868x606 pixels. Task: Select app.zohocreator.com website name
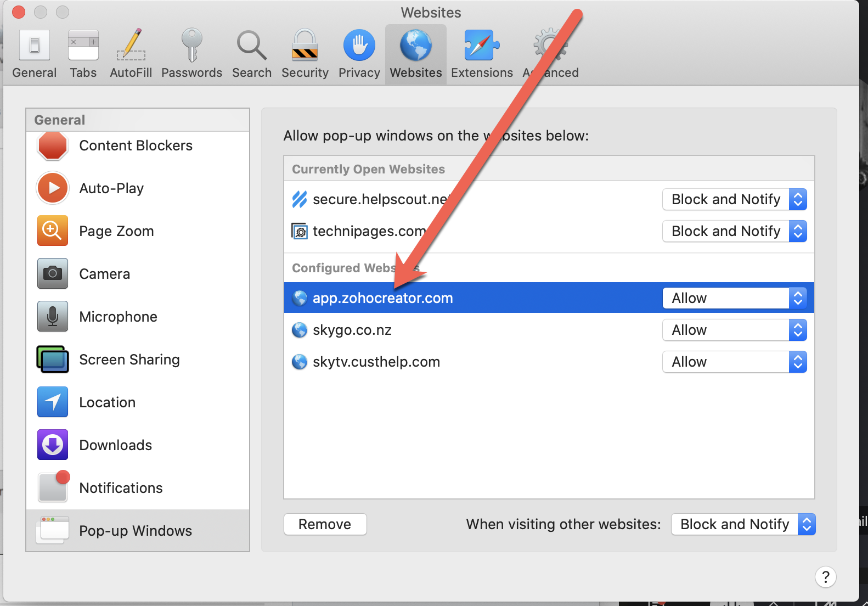383,298
